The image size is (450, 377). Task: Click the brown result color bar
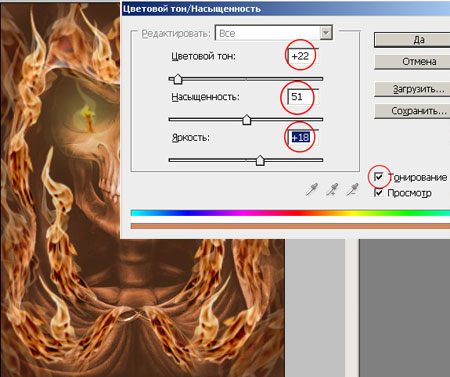click(x=290, y=226)
